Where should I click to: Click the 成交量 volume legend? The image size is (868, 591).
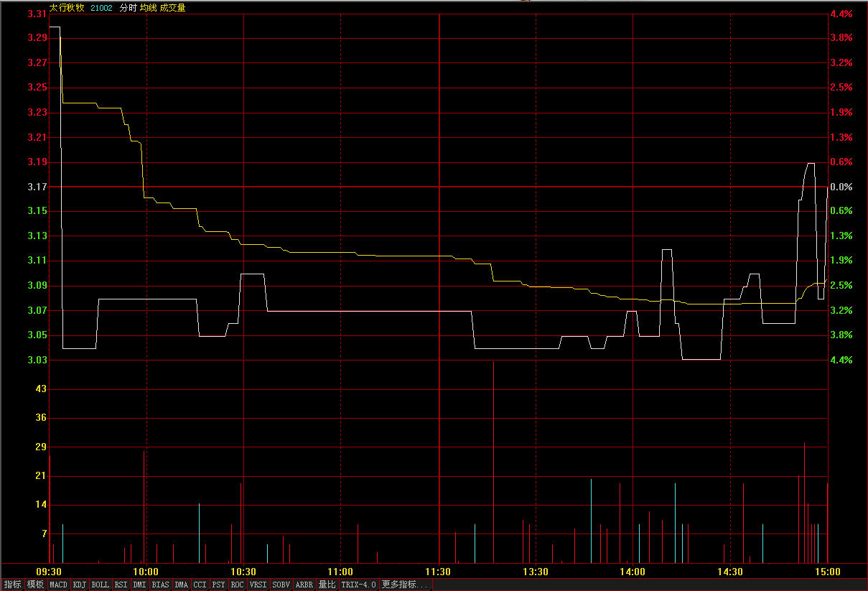172,8
